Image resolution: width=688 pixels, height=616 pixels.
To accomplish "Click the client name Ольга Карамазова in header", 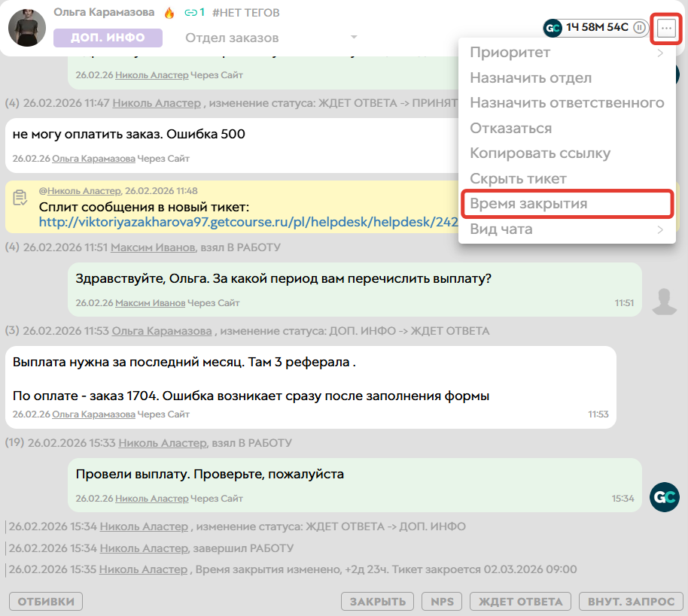I will [x=104, y=12].
